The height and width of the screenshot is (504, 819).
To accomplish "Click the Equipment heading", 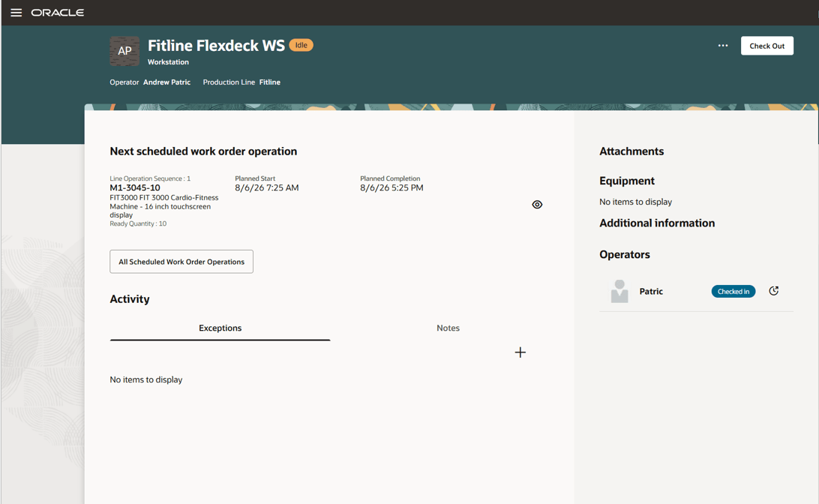I will pos(627,181).
